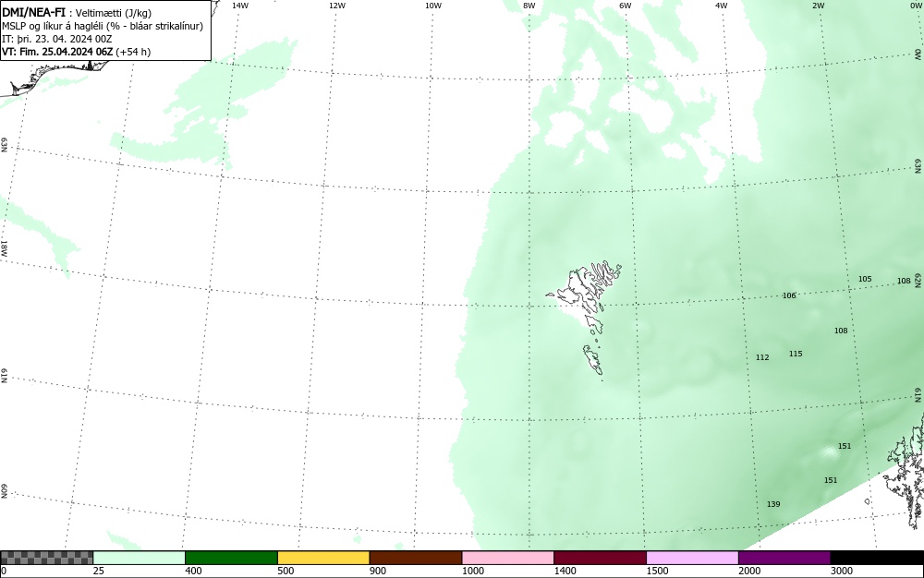Click the brown 900–1000 legend swatch
Image resolution: width=924 pixels, height=578 pixels.
tap(416, 558)
